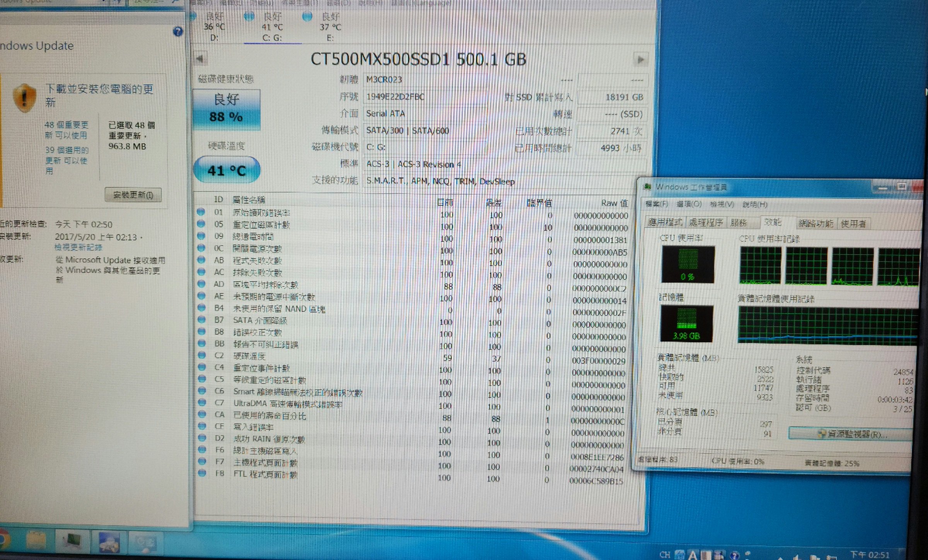
Task: Click the 41 °C temperature indicator
Action: (x=227, y=170)
